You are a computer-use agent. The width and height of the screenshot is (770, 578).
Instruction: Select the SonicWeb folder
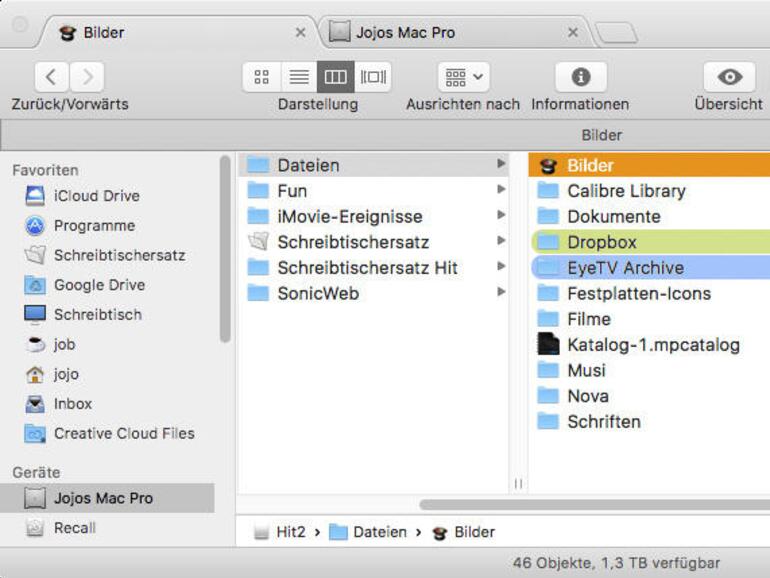[373, 293]
